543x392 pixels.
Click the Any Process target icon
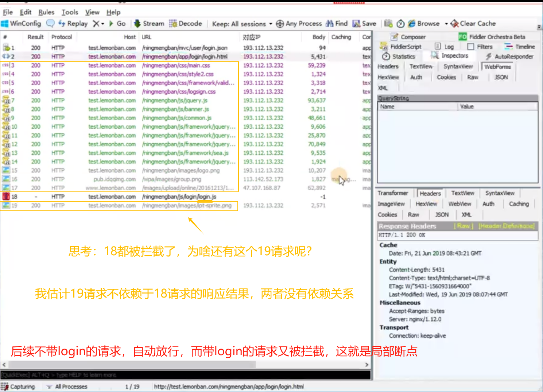[x=280, y=24]
